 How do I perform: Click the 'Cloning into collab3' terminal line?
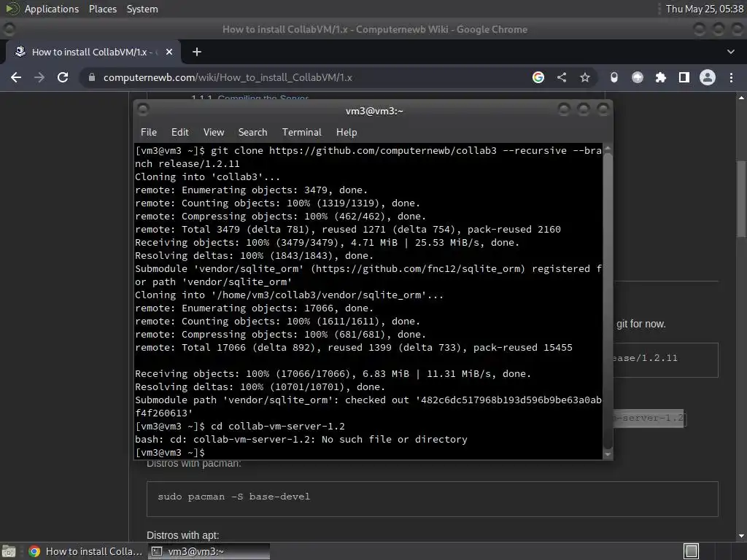pyautogui.click(x=207, y=176)
